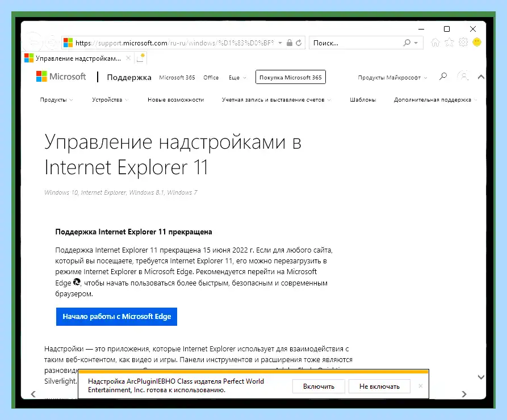Click the site search magnifier icon
The image size is (507, 420).
[x=443, y=77]
